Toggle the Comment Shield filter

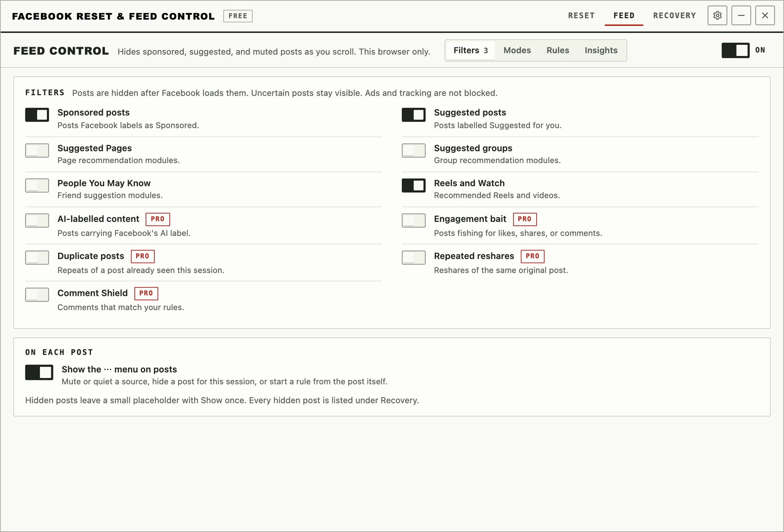coord(37,295)
